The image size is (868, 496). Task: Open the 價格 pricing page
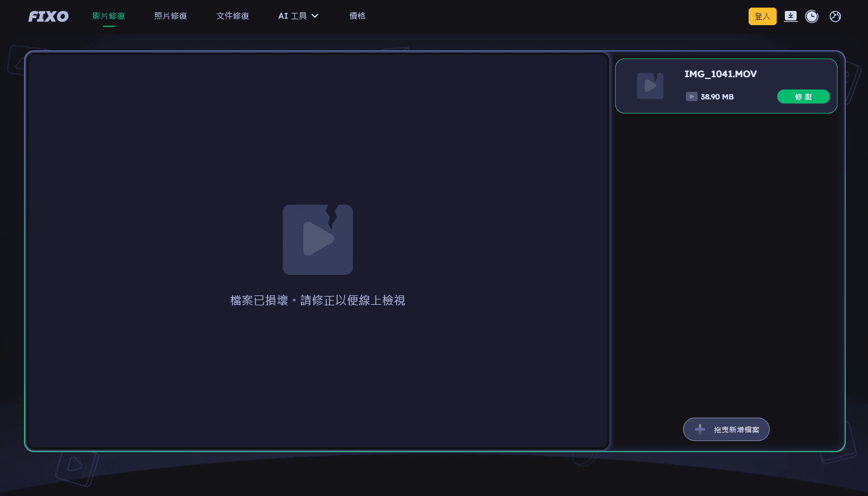point(358,16)
